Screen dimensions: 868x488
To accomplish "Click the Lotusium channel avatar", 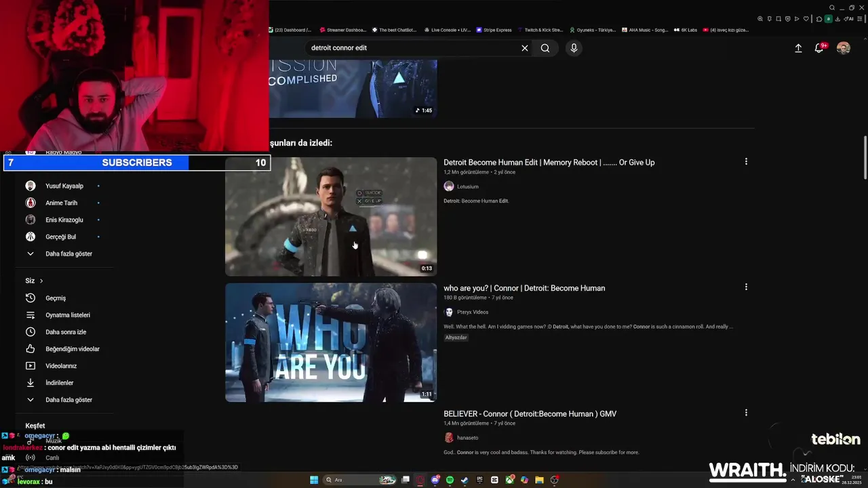I will [448, 186].
